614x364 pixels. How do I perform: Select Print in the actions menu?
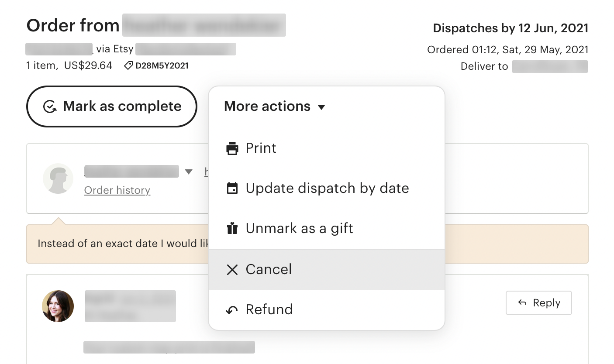[x=327, y=148]
